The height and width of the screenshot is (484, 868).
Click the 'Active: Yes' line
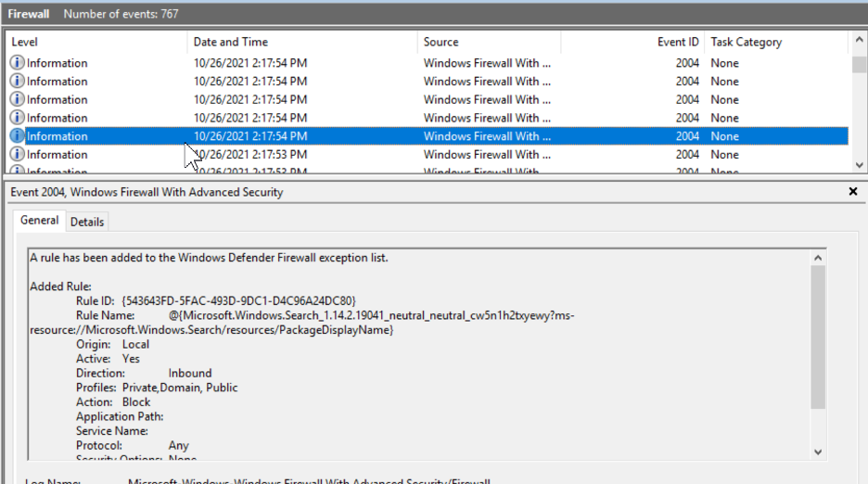click(x=108, y=359)
